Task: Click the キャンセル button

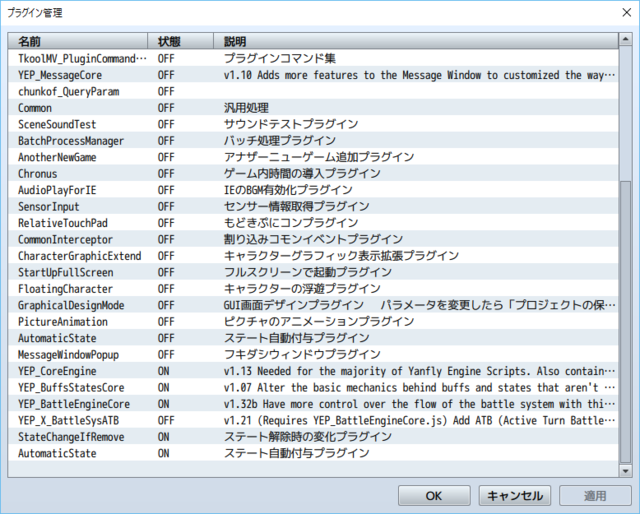Action: [515, 496]
